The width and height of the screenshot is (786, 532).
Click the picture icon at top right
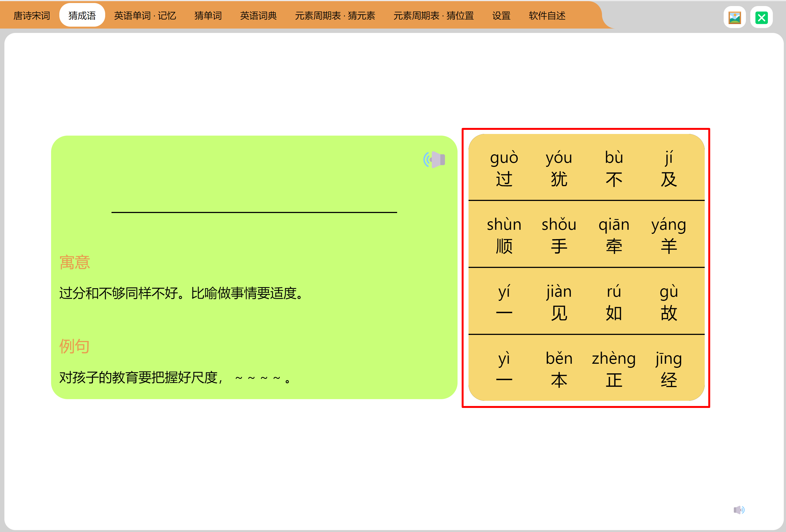[735, 17]
